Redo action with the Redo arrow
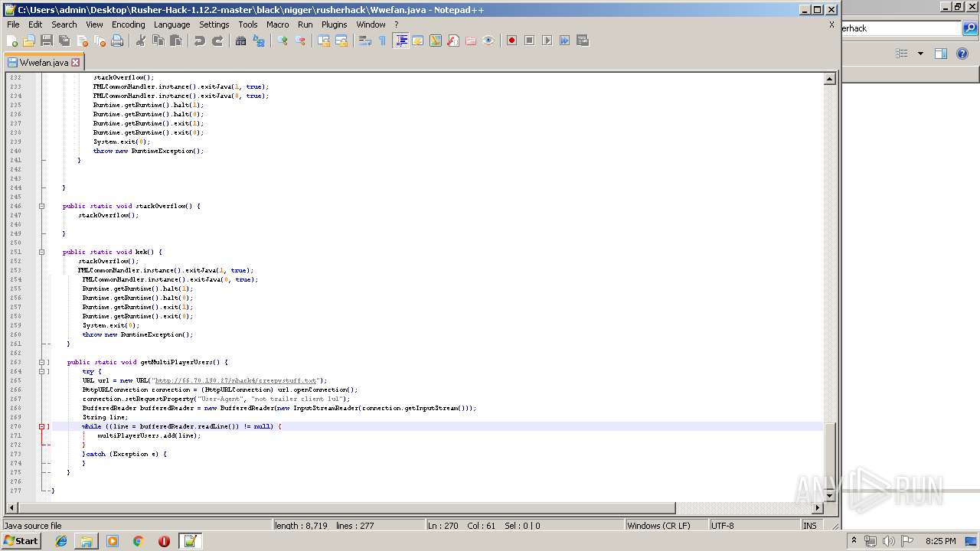 tap(217, 41)
